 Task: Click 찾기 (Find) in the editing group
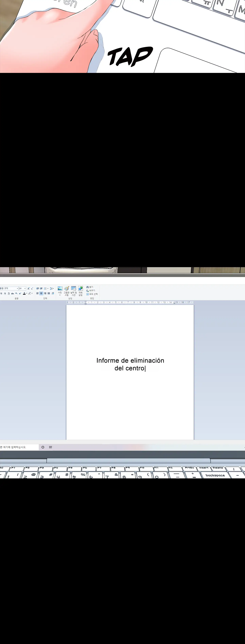click(x=90, y=287)
